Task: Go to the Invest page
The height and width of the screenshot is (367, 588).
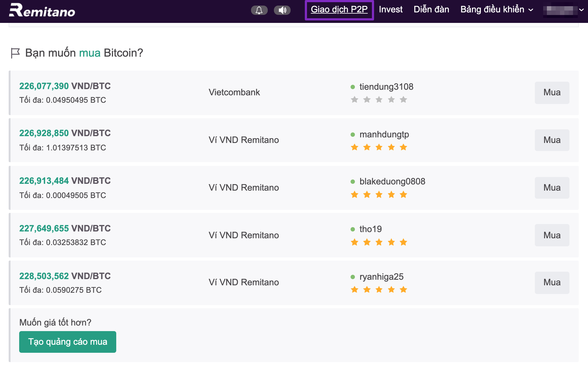Action: (x=390, y=10)
